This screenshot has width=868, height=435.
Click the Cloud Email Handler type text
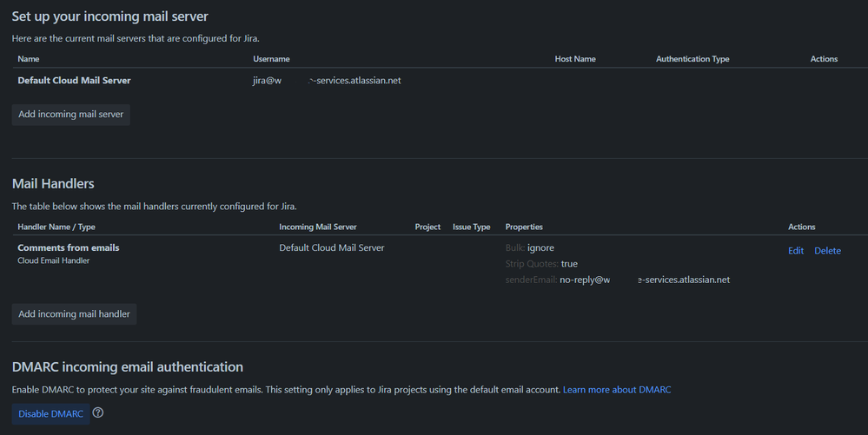(x=53, y=260)
